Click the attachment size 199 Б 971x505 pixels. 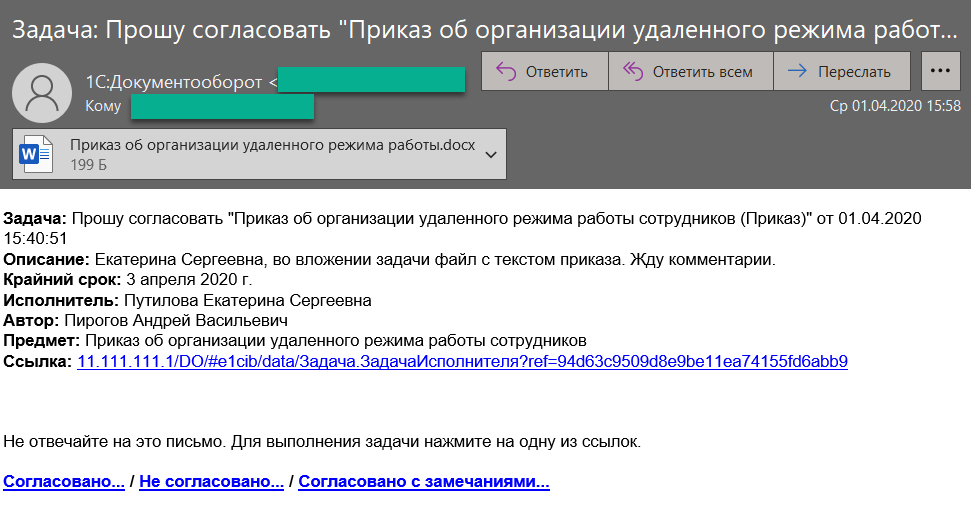click(x=89, y=165)
